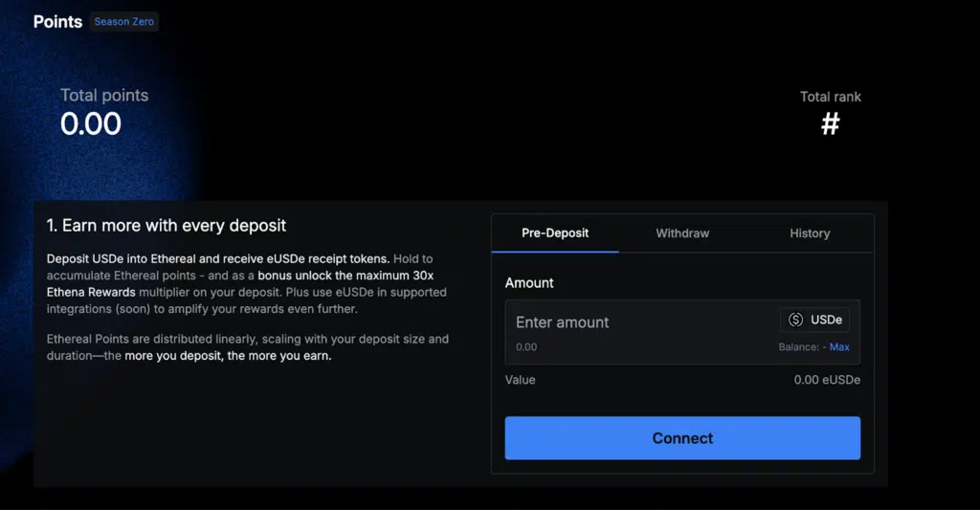The height and width of the screenshot is (510, 980).
Task: Click the Total points 0.00 value
Action: (91, 123)
